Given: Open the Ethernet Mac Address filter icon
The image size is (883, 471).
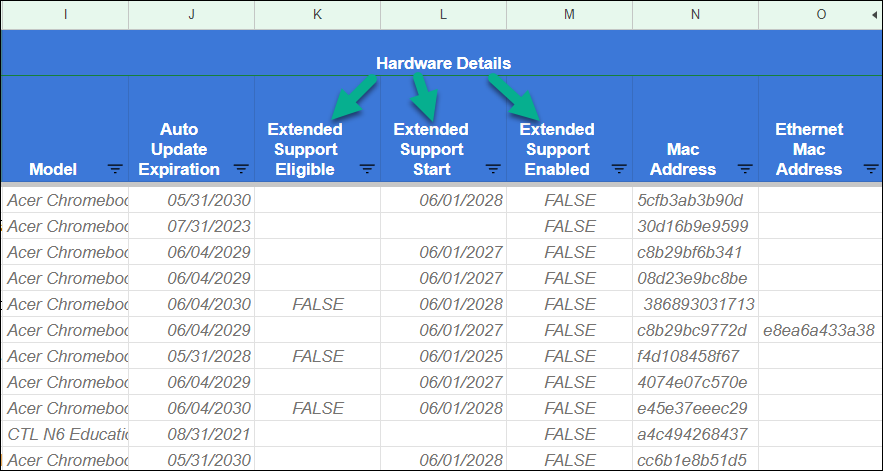Looking at the screenshot, I should [871, 169].
